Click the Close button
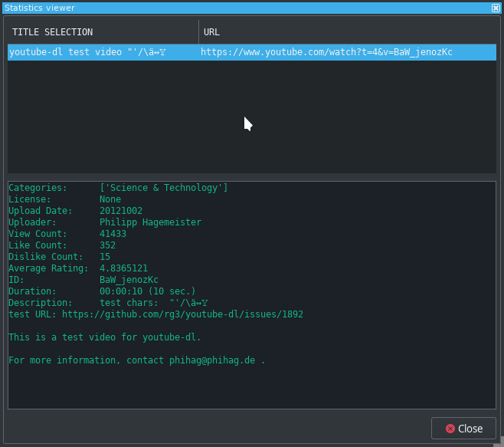This screenshot has height=447, width=504. pos(463,429)
